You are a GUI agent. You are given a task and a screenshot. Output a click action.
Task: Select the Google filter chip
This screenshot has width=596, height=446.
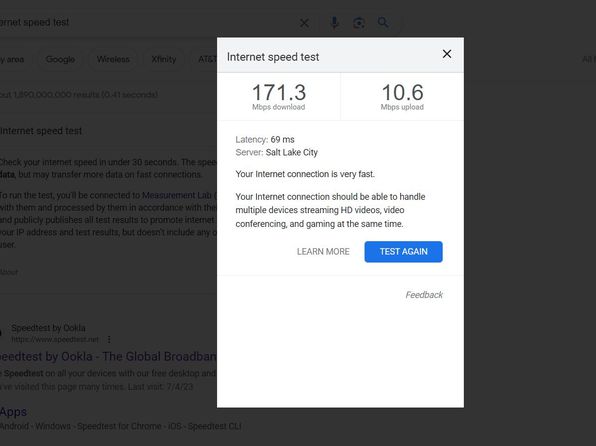click(x=60, y=59)
